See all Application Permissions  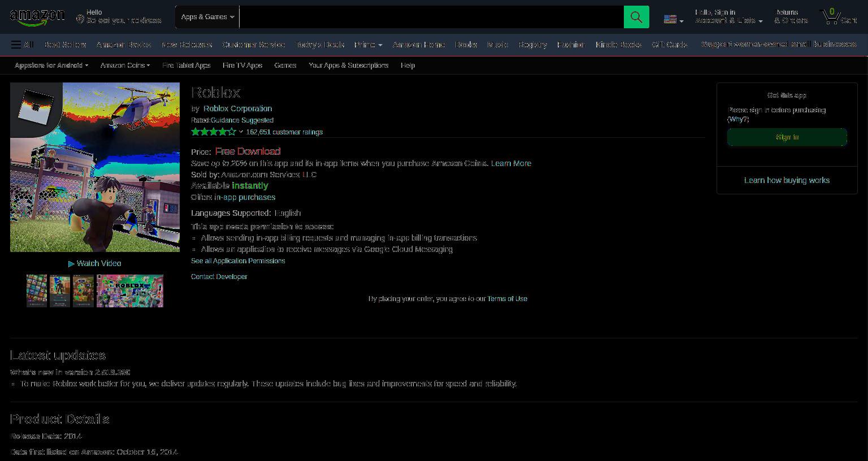pyautogui.click(x=238, y=261)
